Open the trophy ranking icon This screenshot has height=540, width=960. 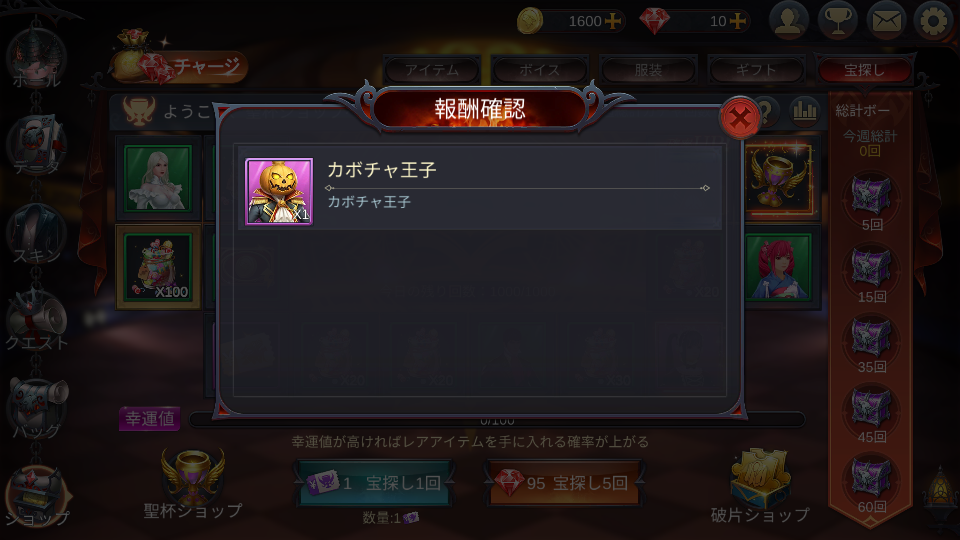838,22
